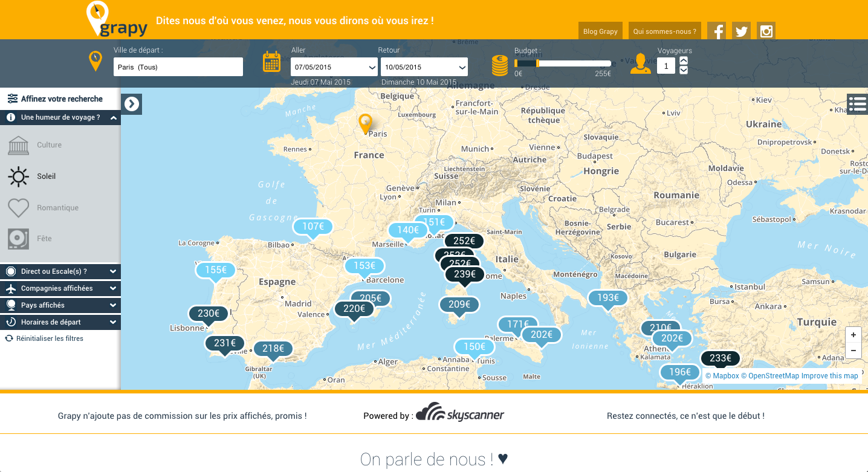
Task: Select the 140€ price marker
Action: point(408,231)
